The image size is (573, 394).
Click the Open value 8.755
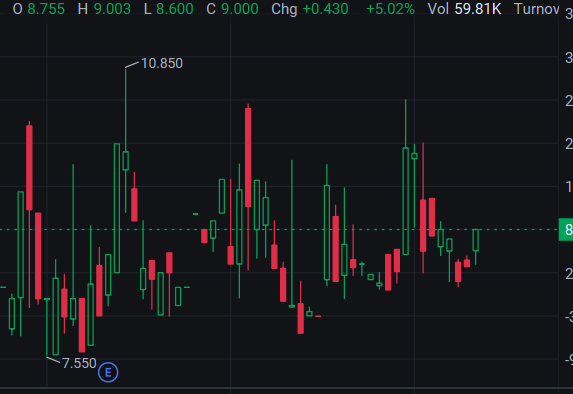coord(46,9)
